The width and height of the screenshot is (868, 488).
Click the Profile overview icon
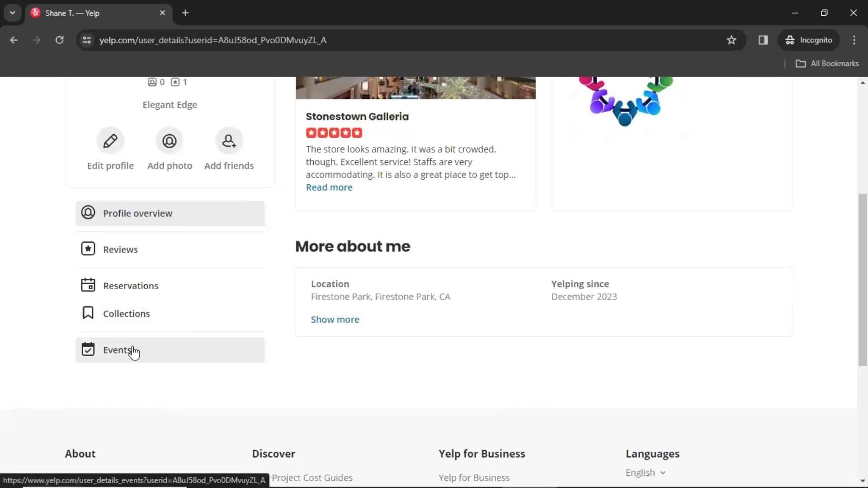88,213
